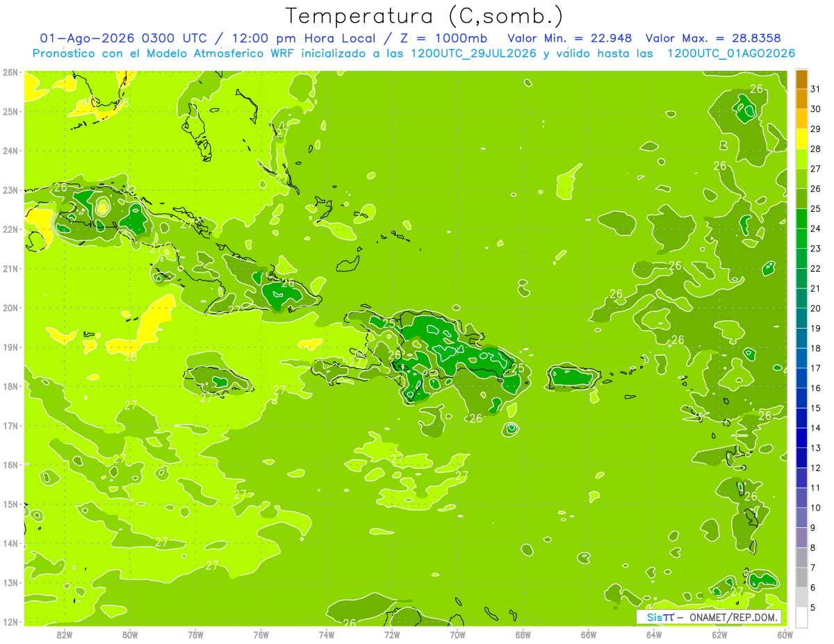Pick the yellow colorbar swatch between 28 and 29

pyautogui.click(x=801, y=139)
